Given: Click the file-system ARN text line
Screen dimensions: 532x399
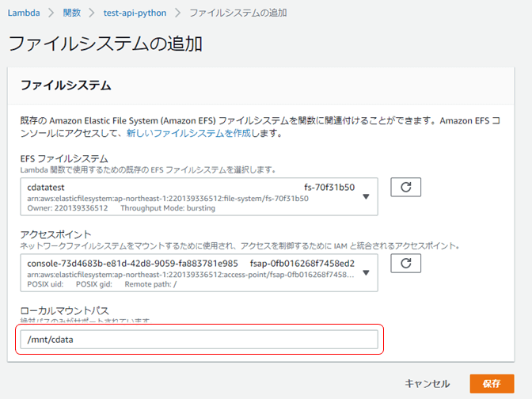Looking at the screenshot, I should [168, 199].
